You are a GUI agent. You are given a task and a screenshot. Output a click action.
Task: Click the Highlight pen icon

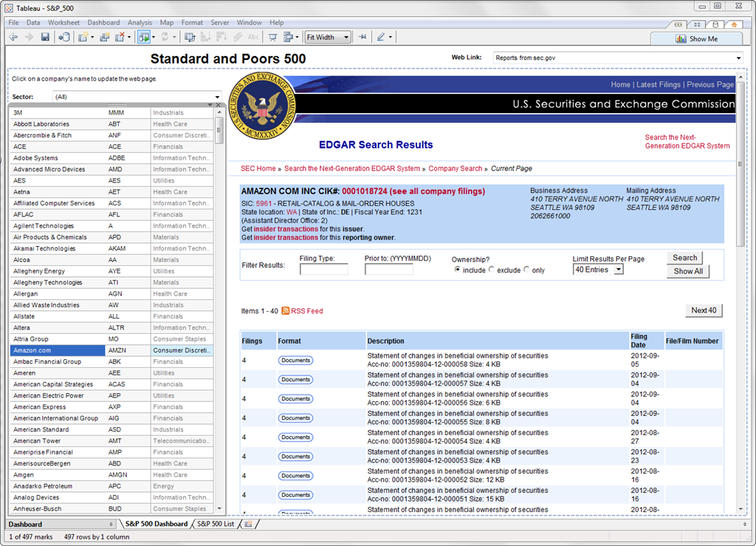click(381, 37)
